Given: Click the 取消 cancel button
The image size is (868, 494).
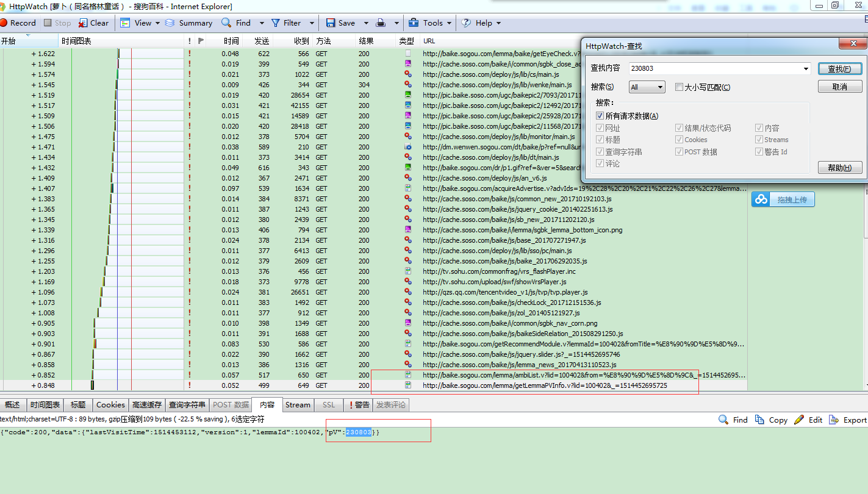Looking at the screenshot, I should 839,87.
